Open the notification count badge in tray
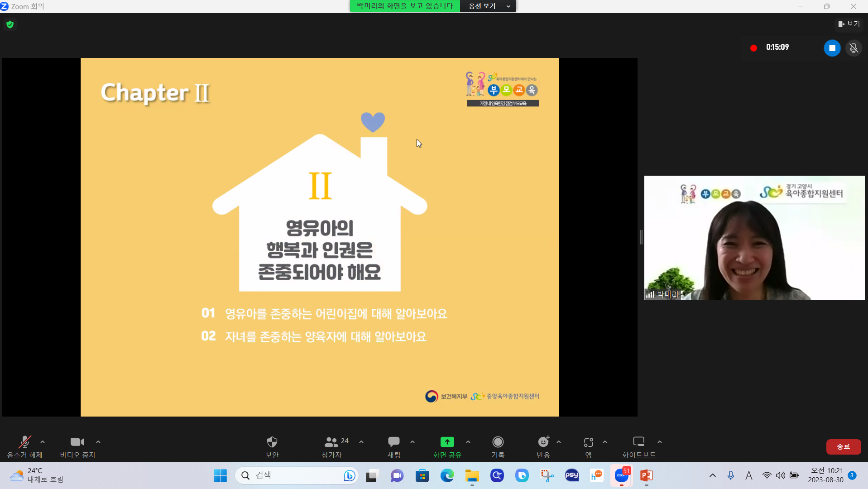The width and height of the screenshot is (868, 489). point(852,475)
